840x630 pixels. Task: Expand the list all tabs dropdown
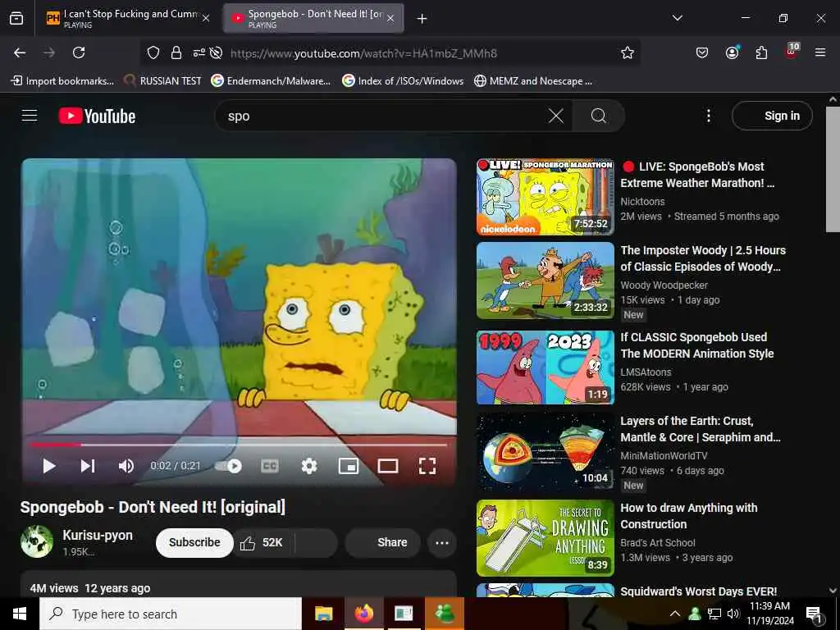click(677, 18)
